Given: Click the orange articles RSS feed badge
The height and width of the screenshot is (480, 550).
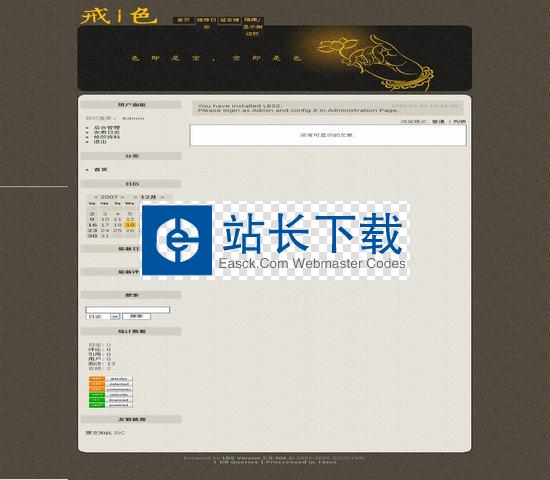Looking at the screenshot, I should [111, 379].
